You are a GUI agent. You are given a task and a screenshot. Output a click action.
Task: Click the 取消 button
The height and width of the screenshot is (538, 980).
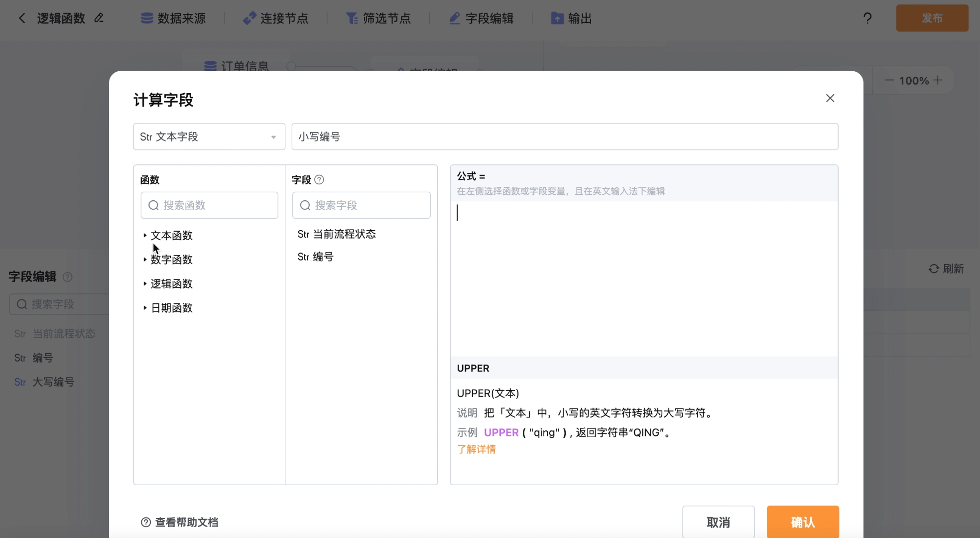coord(718,522)
